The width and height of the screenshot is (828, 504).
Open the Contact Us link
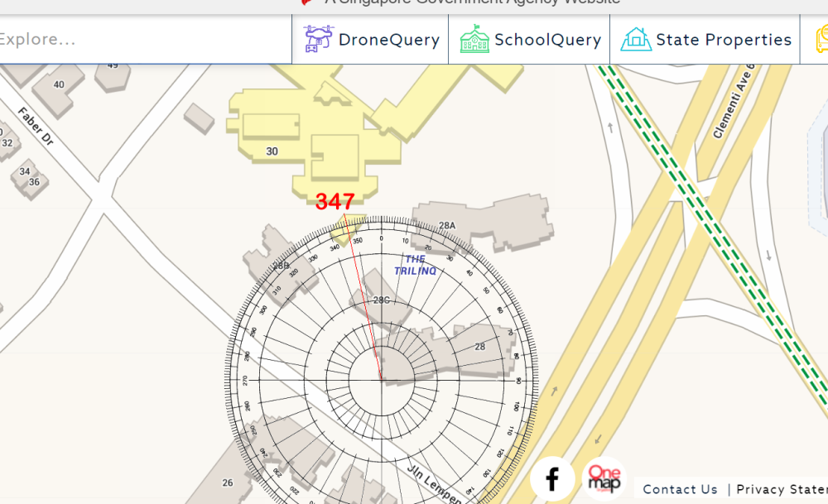pos(679,489)
